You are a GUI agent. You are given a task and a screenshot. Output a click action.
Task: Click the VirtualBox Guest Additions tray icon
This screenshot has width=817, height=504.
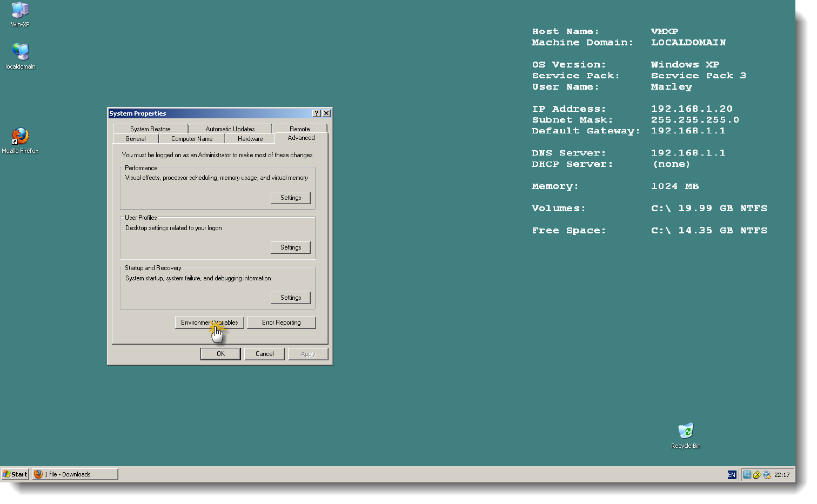(767, 474)
